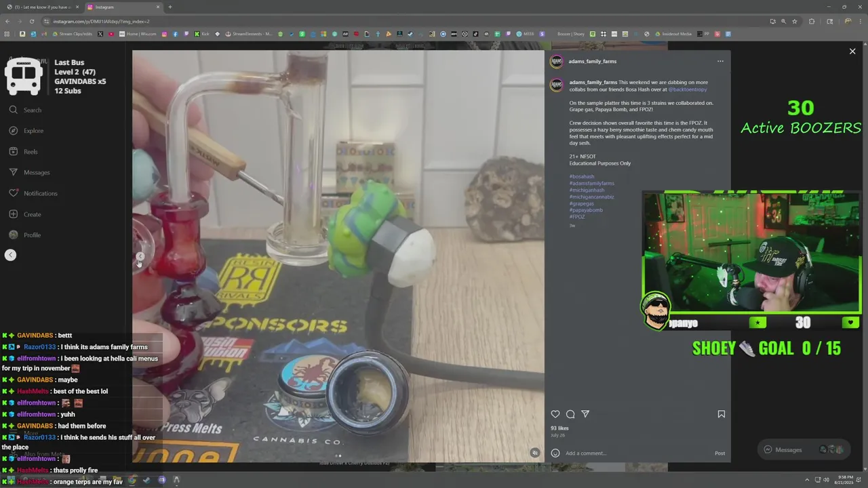Bookmark this page with the star icon

pyautogui.click(x=795, y=21)
